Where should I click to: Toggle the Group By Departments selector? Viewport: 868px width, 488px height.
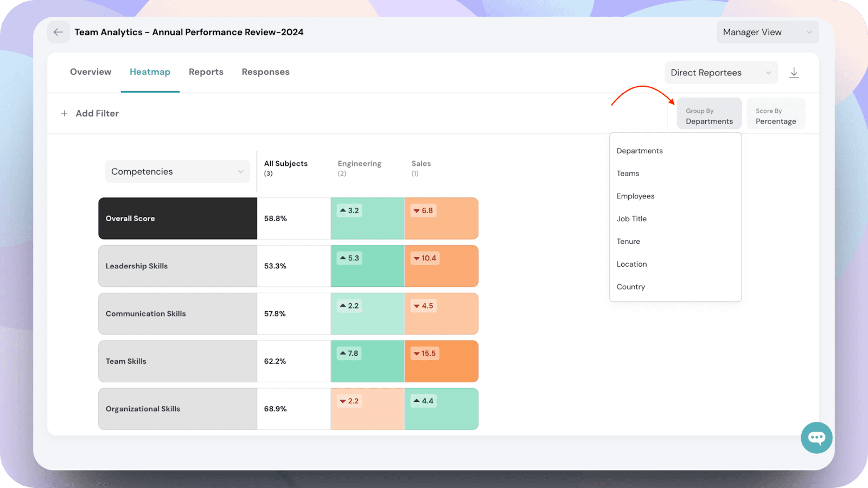click(709, 116)
